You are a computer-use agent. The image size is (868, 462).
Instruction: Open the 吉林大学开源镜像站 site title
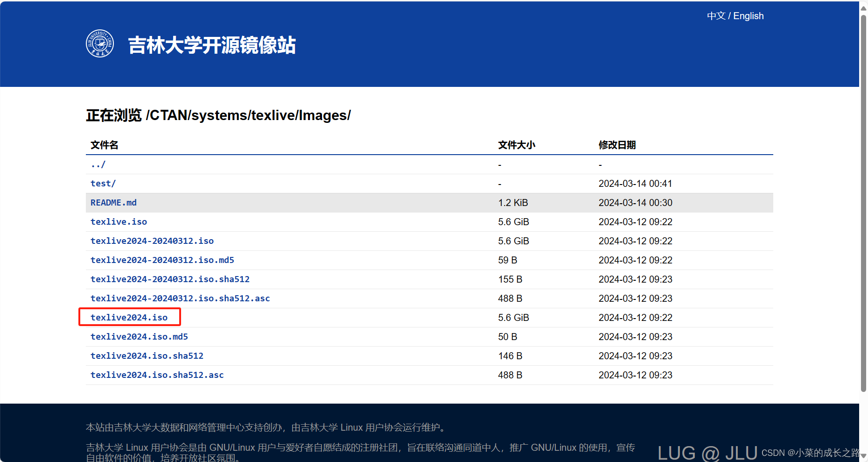coord(212,45)
